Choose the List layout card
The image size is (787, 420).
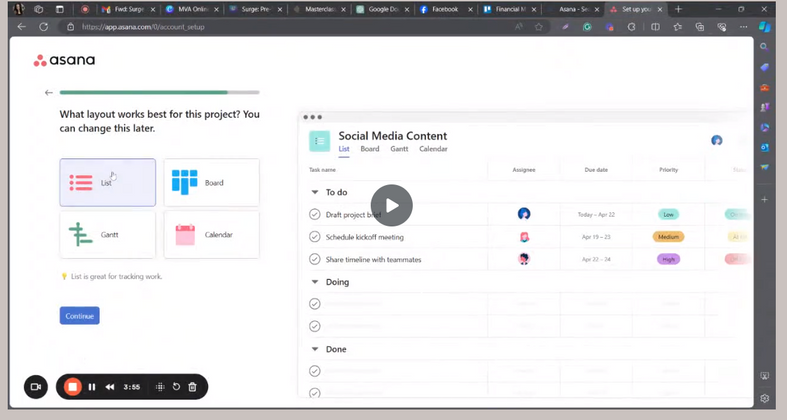[107, 183]
